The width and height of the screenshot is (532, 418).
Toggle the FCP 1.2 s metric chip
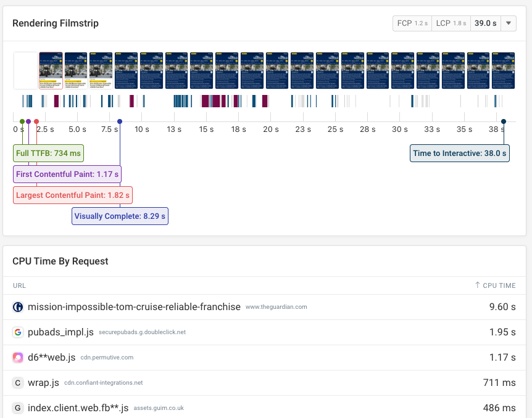point(412,23)
